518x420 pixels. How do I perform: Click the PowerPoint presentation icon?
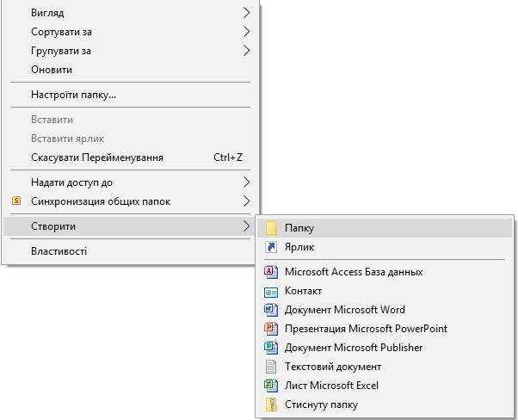(x=271, y=329)
